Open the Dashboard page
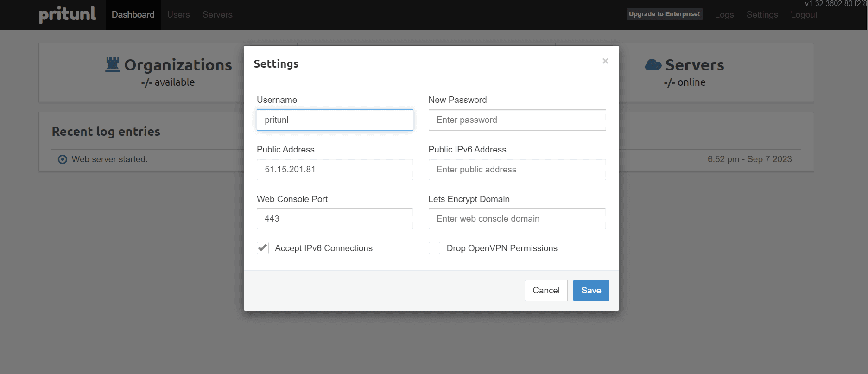The width and height of the screenshot is (868, 374). point(133,14)
